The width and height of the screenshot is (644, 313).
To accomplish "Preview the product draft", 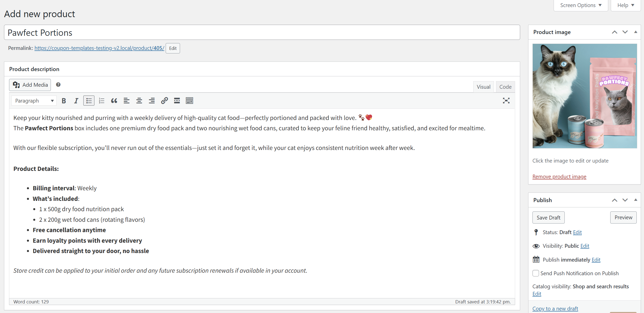I will tap(623, 217).
